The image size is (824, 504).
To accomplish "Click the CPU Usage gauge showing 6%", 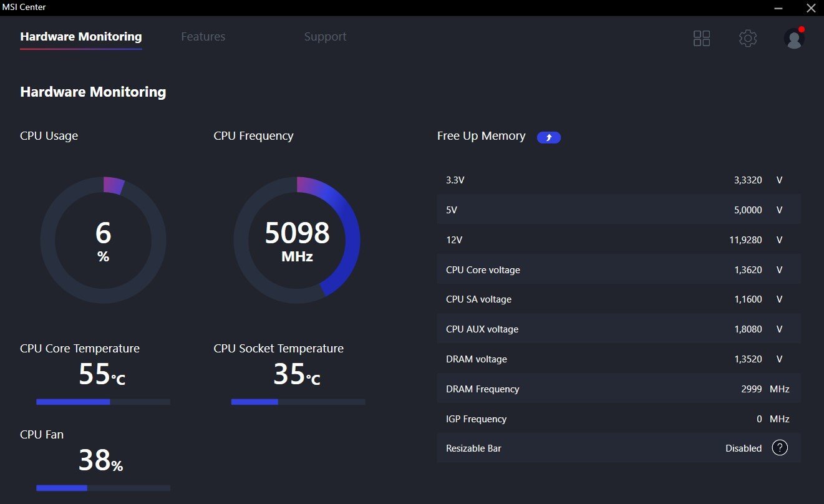I will tap(104, 240).
